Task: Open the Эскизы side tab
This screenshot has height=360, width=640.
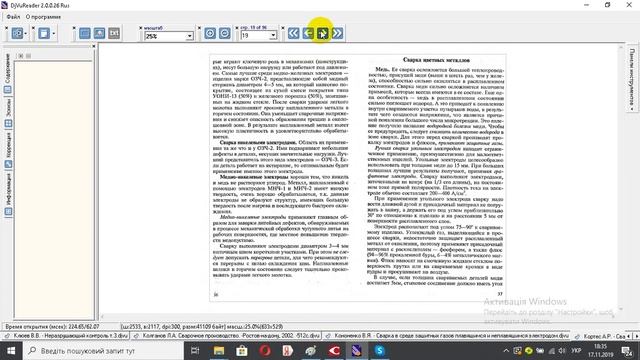Action: click(x=8, y=113)
